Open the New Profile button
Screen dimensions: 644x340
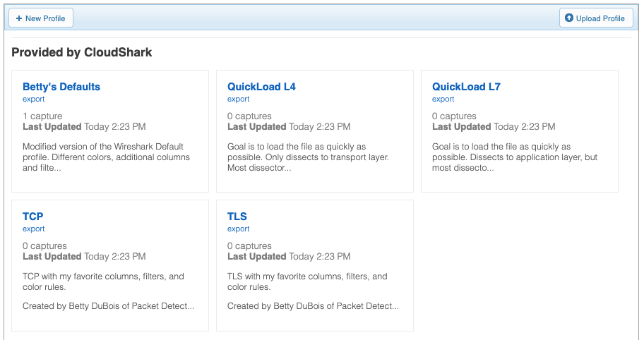coord(41,18)
